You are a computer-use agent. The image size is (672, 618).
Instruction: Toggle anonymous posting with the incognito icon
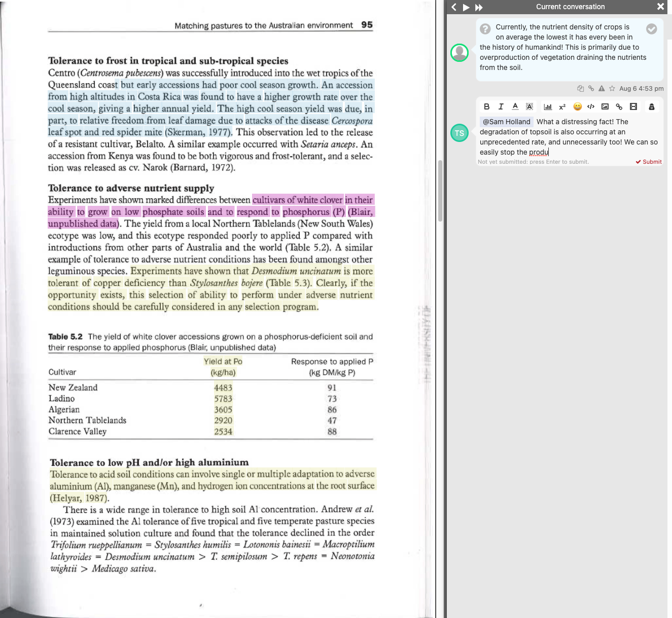pyautogui.click(x=652, y=106)
